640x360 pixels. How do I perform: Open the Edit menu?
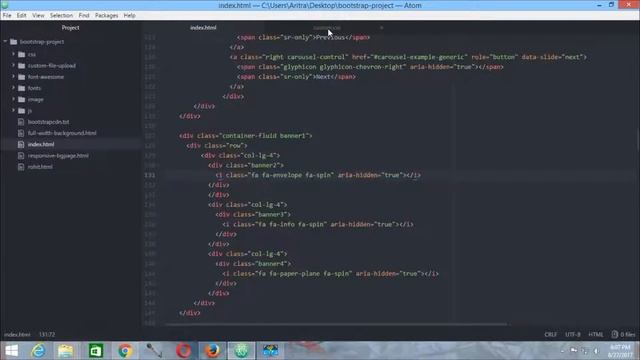click(21, 16)
